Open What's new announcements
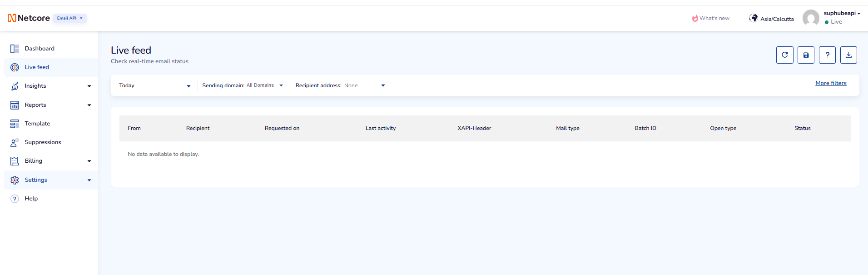Image resolution: width=868 pixels, height=275 pixels. click(711, 18)
